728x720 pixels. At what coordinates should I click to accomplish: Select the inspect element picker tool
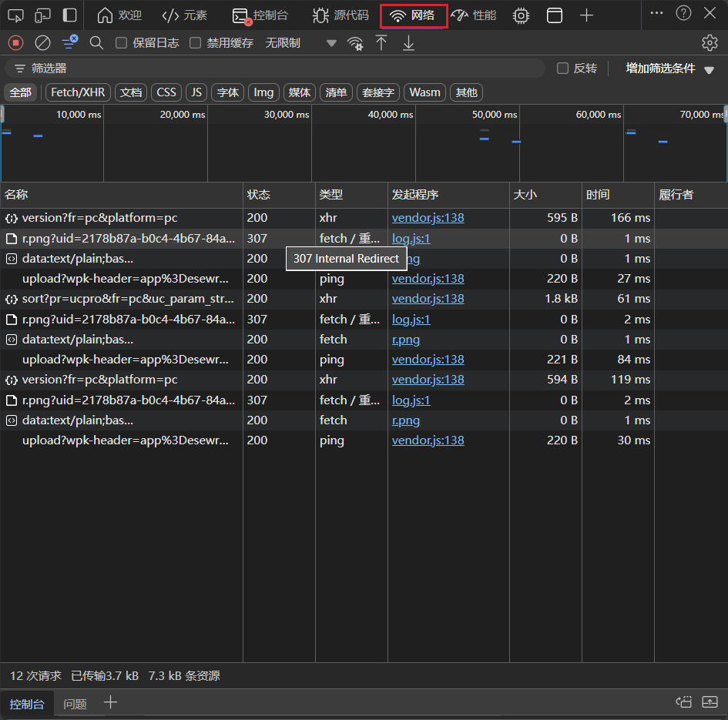16,15
